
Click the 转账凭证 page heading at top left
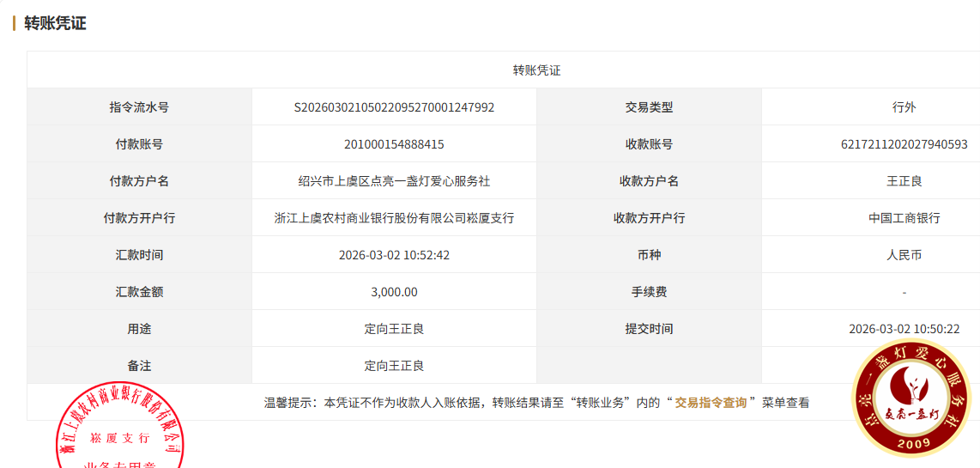coord(55,23)
